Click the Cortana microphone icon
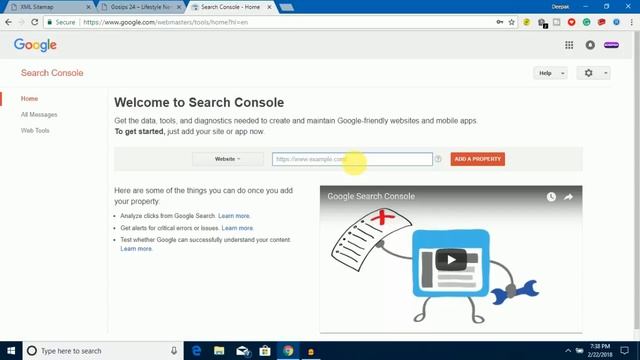 pos(174,351)
